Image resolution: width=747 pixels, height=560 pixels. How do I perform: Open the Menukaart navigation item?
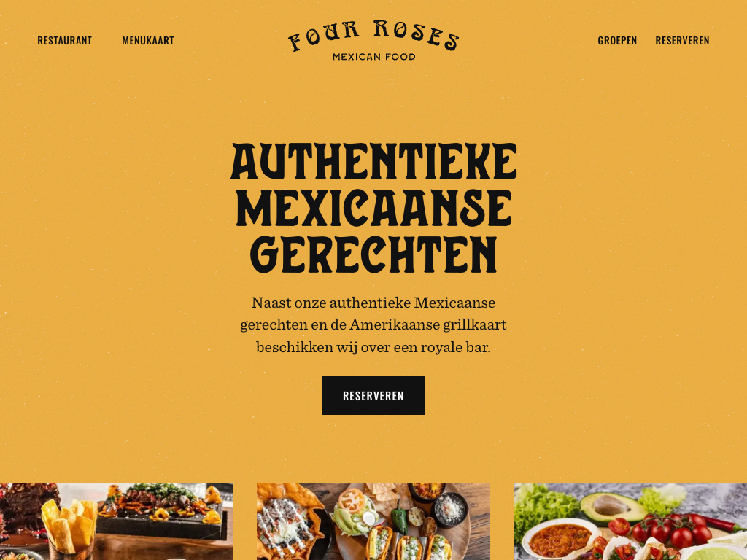[x=147, y=41]
